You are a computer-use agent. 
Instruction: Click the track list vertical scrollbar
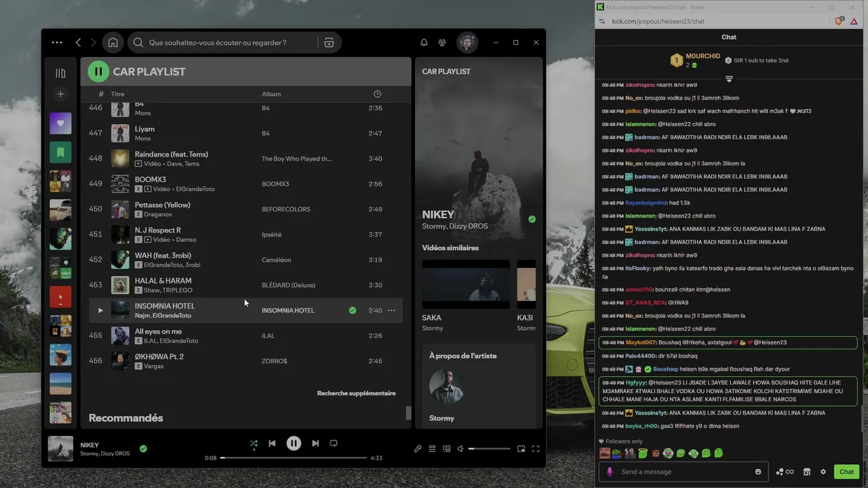408,413
